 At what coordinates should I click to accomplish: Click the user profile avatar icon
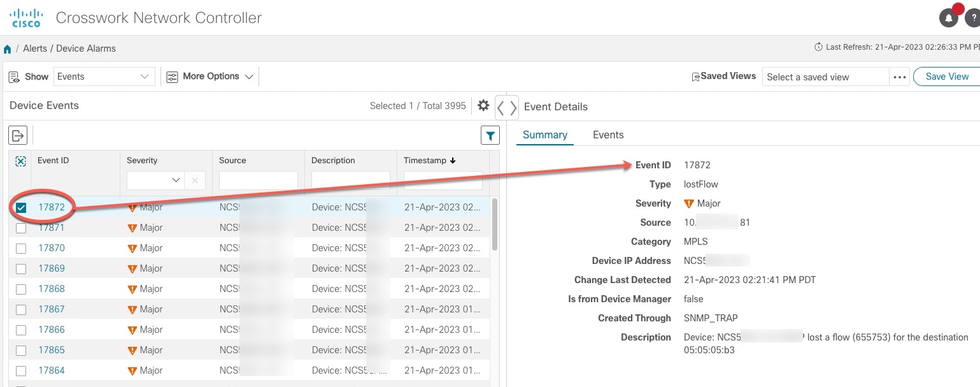[x=976, y=17]
